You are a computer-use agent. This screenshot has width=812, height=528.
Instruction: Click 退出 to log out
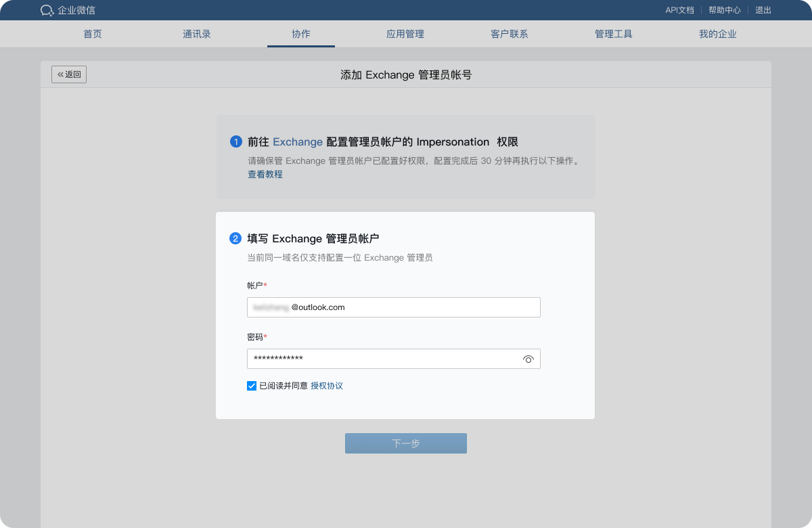tap(763, 10)
